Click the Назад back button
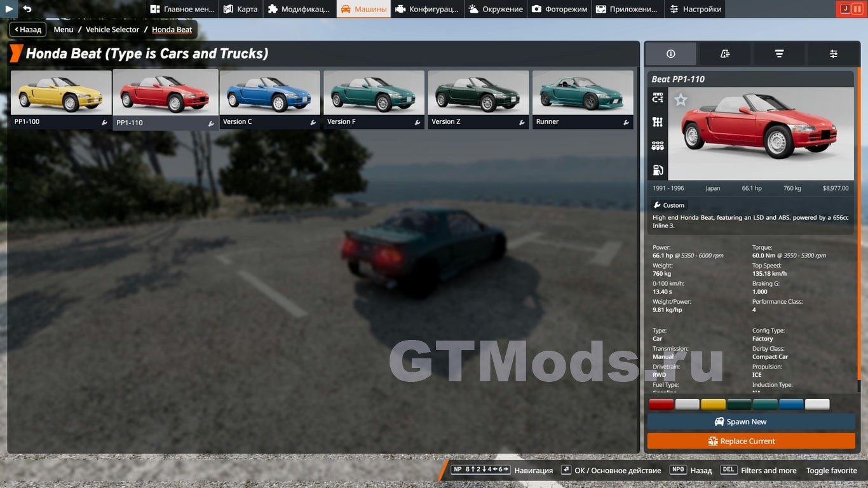Image resolution: width=868 pixels, height=488 pixels. (27, 29)
